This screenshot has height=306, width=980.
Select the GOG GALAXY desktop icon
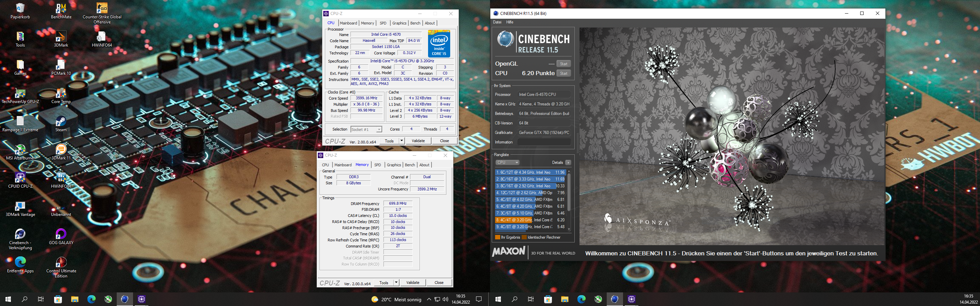point(61,237)
